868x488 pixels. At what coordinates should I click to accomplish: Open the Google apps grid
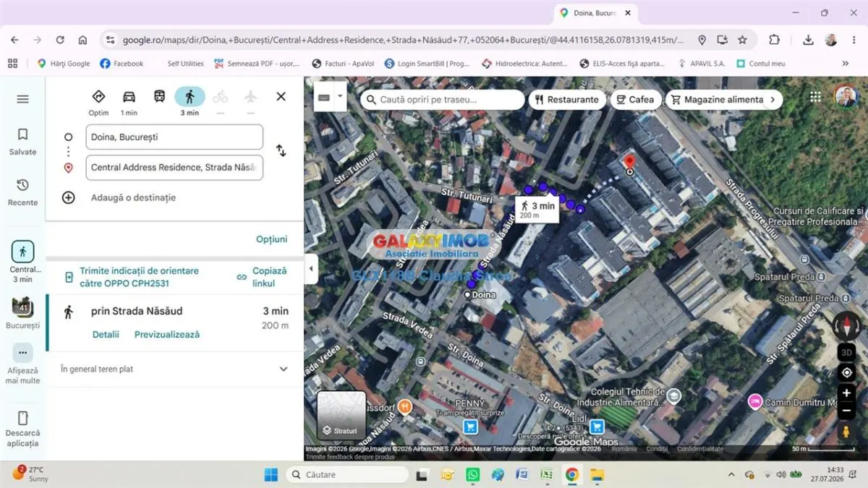tap(815, 97)
